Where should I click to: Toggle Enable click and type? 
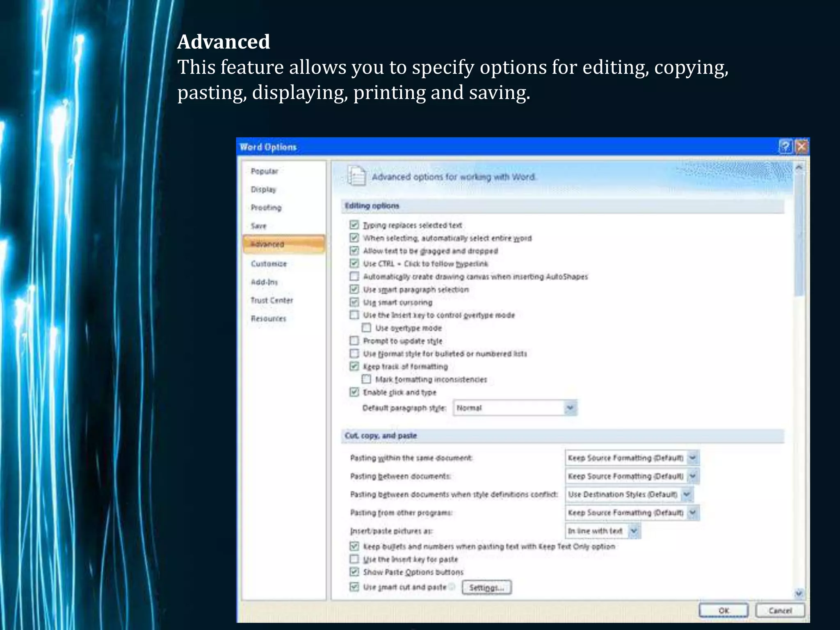(x=354, y=392)
